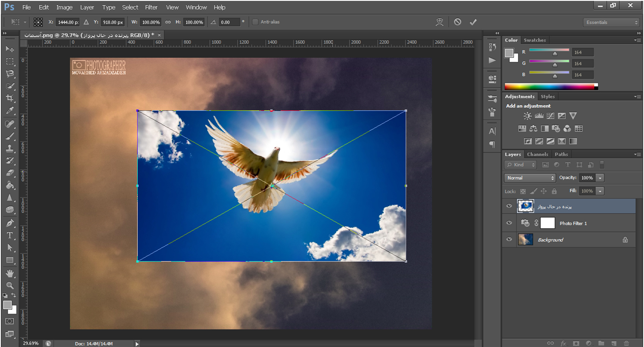Select the Quick Selection tool

tap(10, 86)
